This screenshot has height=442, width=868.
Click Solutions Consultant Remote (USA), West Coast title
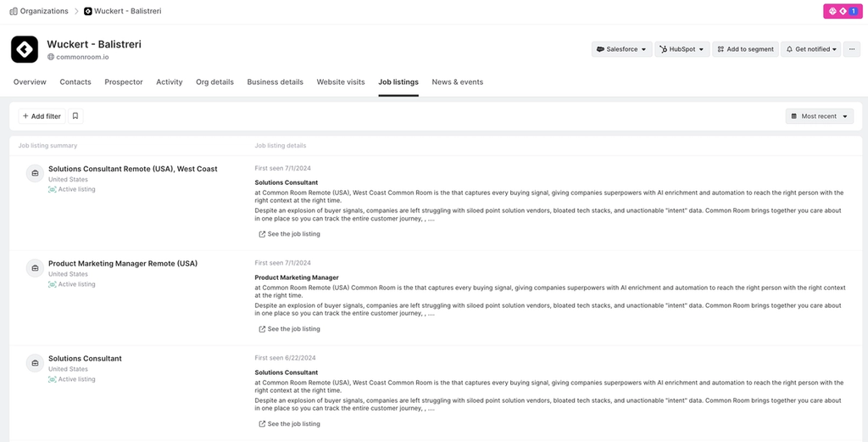[133, 169]
